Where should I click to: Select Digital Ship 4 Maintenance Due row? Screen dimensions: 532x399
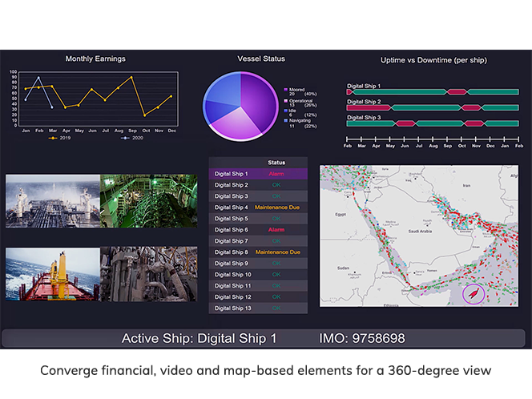tap(258, 207)
